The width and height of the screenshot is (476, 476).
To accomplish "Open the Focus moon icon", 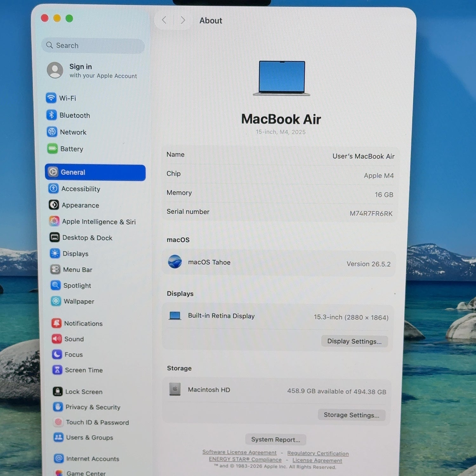I will point(57,354).
